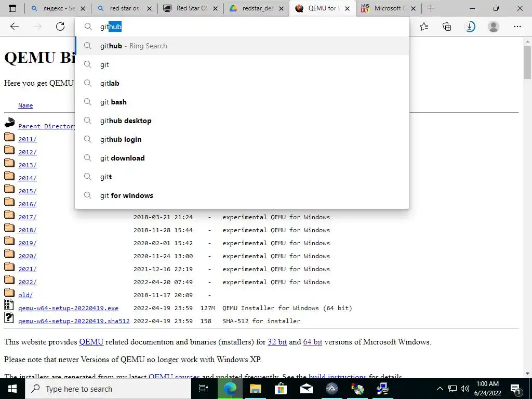532x399 pixels.
Task: Open the Collections icon in toolbar
Action: point(447,26)
